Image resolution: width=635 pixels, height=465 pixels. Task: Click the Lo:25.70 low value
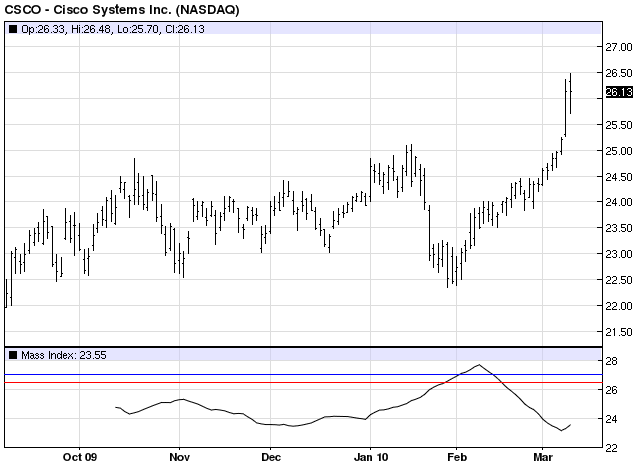tap(138, 29)
